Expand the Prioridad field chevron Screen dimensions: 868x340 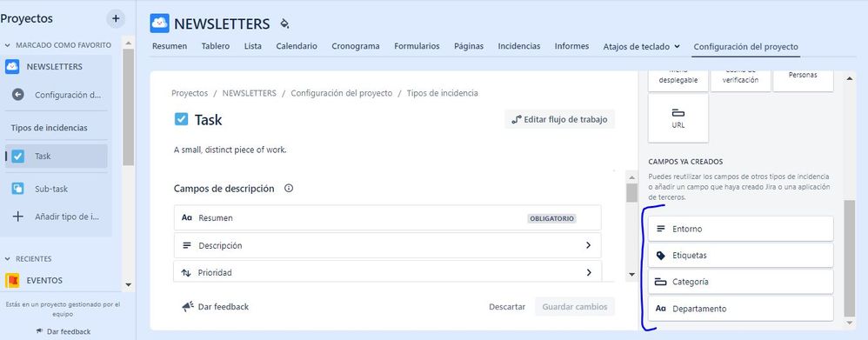click(589, 272)
